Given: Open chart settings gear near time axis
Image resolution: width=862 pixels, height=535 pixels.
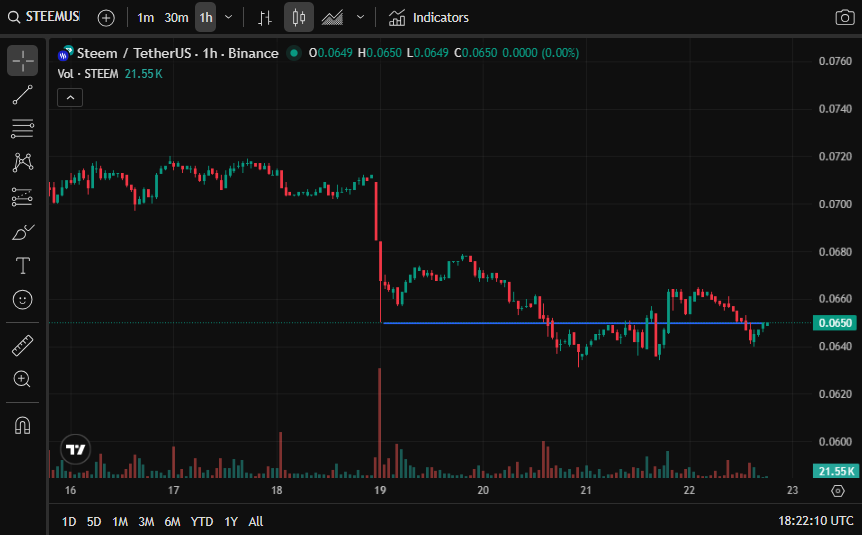Looking at the screenshot, I should (838, 490).
